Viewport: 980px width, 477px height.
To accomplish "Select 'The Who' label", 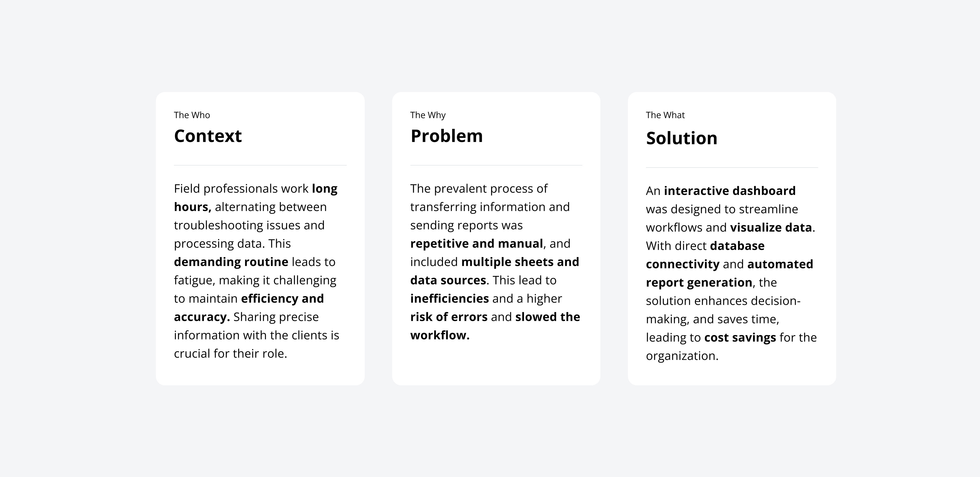I will click(x=192, y=115).
